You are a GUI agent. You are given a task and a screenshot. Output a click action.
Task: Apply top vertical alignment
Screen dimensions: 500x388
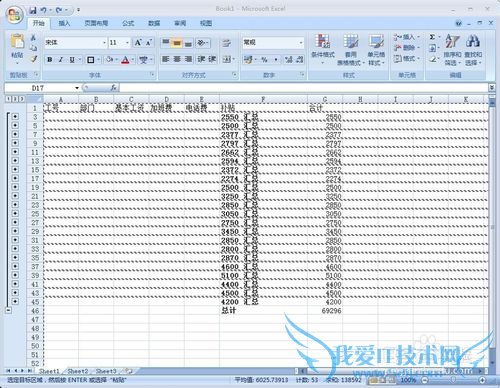click(x=166, y=43)
